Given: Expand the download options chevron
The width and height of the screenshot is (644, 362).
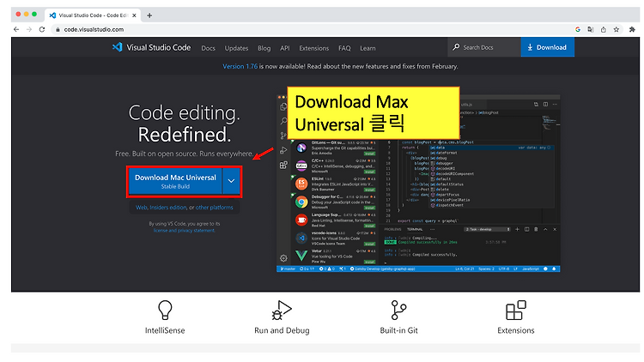Looking at the screenshot, I should [x=231, y=181].
